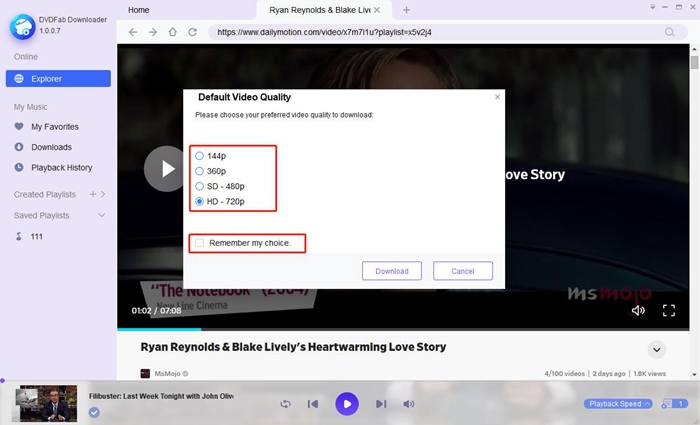This screenshot has height=425, width=700.
Task: Expand the video description chevron
Action: [657, 350]
